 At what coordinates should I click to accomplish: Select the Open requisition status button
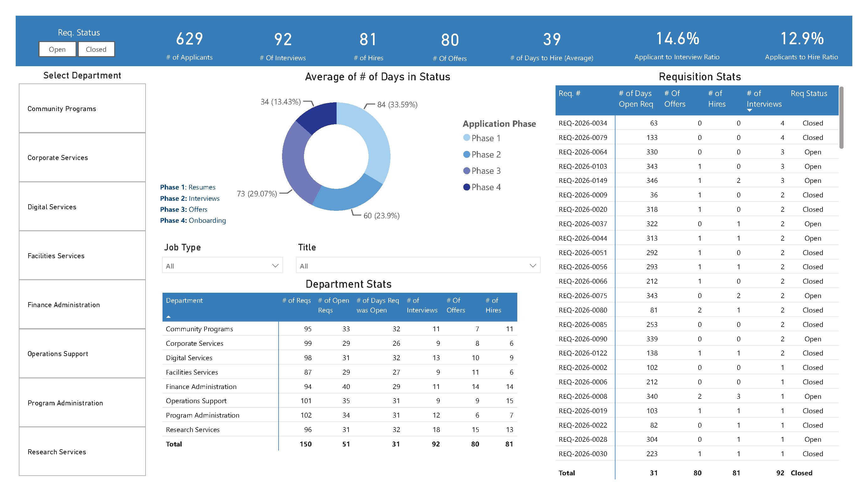click(x=57, y=49)
